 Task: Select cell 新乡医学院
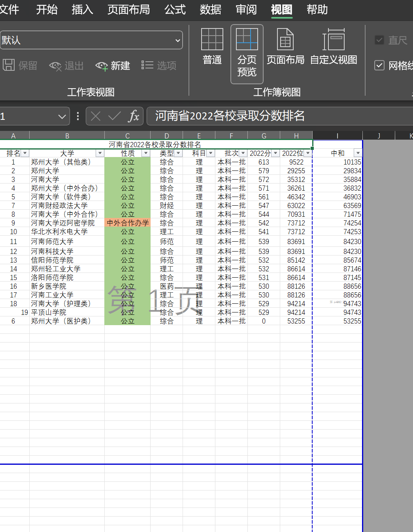[67, 286]
